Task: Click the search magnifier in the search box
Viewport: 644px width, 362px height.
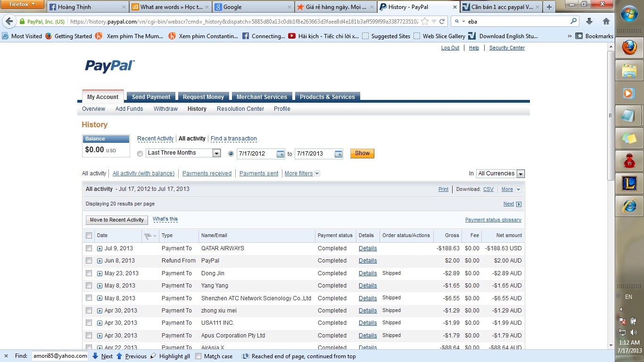Action: (574, 21)
